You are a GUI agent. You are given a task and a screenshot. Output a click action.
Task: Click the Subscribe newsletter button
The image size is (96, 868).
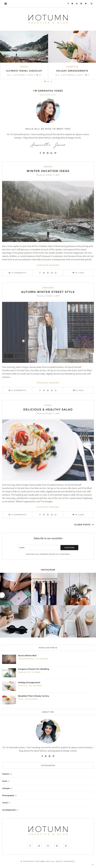[x=69, y=548]
